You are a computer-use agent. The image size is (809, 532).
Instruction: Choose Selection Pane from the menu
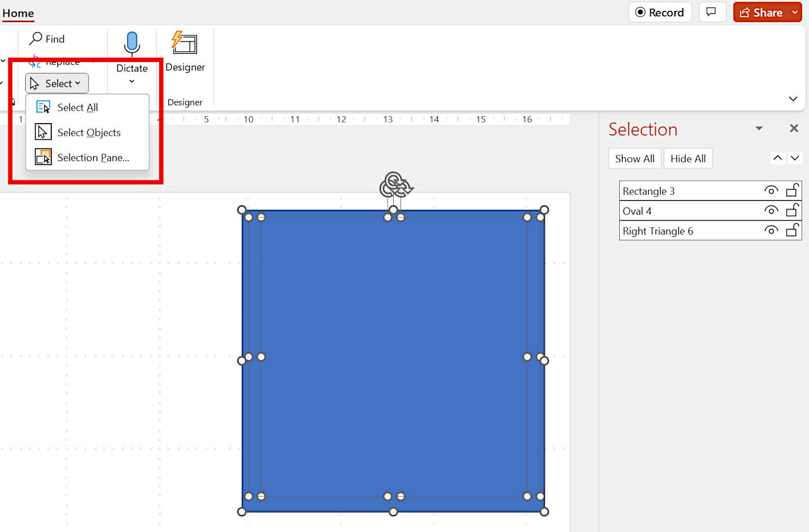coord(93,158)
